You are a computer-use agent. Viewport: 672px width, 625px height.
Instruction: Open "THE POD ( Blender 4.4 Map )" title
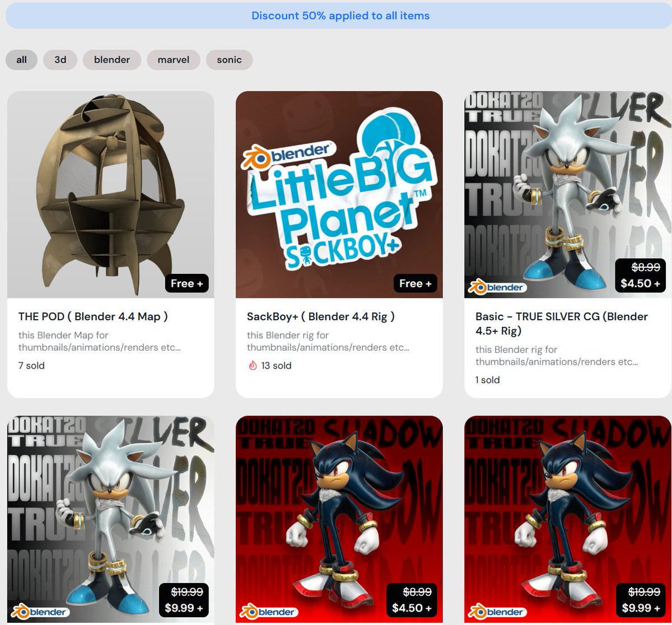click(93, 316)
